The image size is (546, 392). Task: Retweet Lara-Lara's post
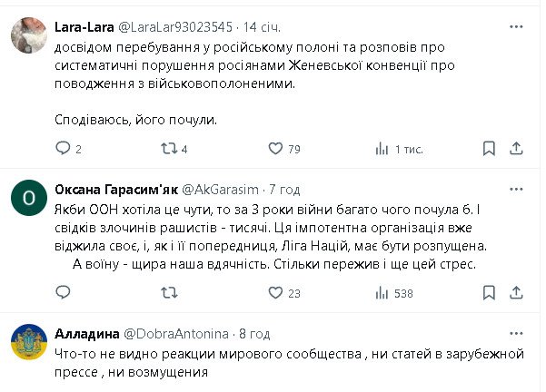tap(168, 149)
